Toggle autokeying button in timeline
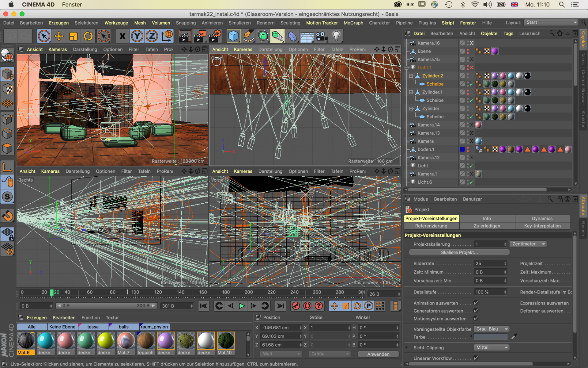 pyautogui.click(x=307, y=306)
